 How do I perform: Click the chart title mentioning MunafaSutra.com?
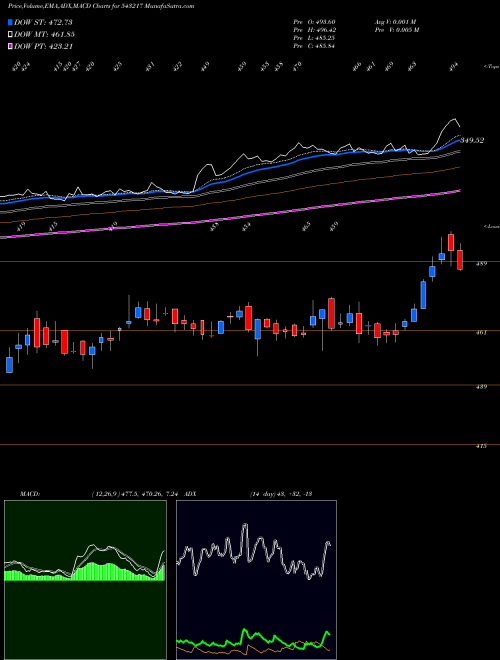tap(101, 7)
